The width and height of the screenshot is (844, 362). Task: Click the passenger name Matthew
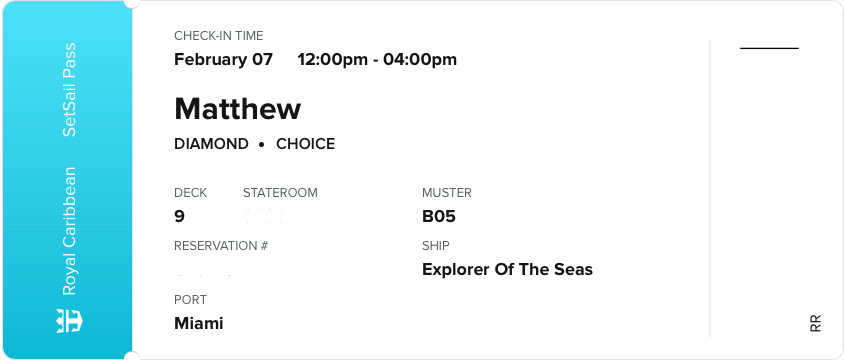[x=237, y=109]
